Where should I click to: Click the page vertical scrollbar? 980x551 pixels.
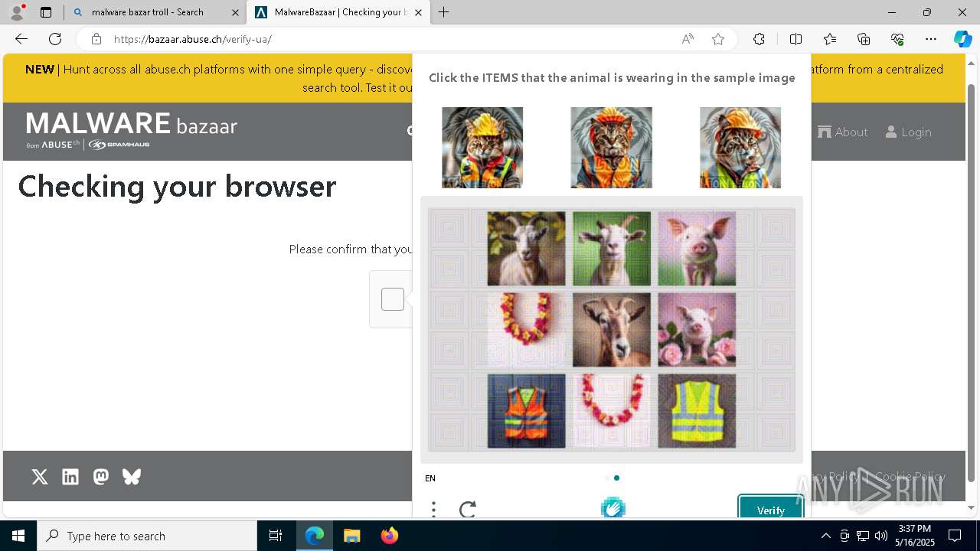click(x=972, y=284)
